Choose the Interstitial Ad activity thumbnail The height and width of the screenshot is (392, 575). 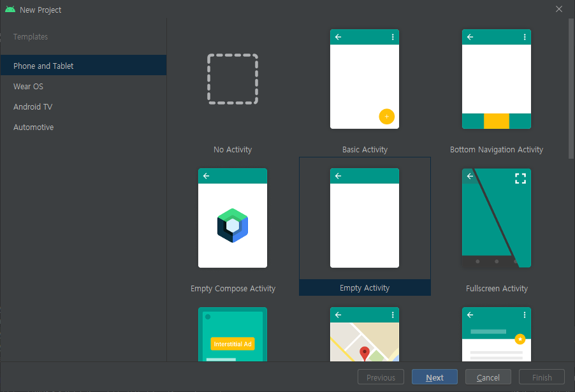click(x=233, y=334)
